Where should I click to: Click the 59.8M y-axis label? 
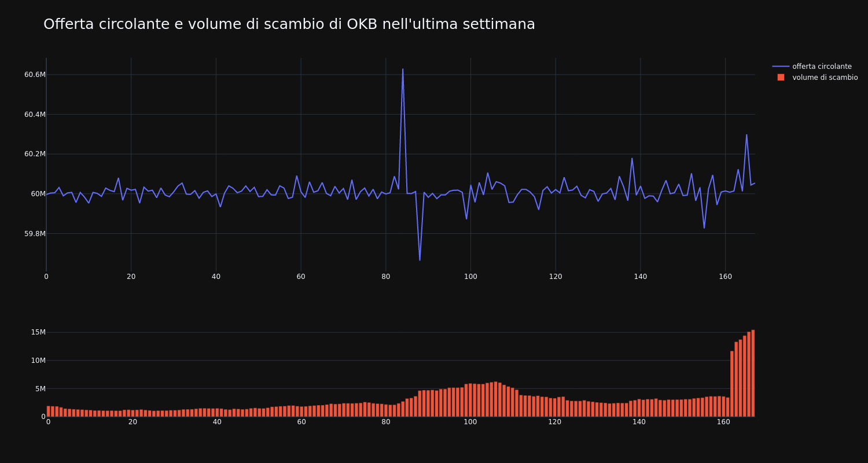tap(35, 234)
